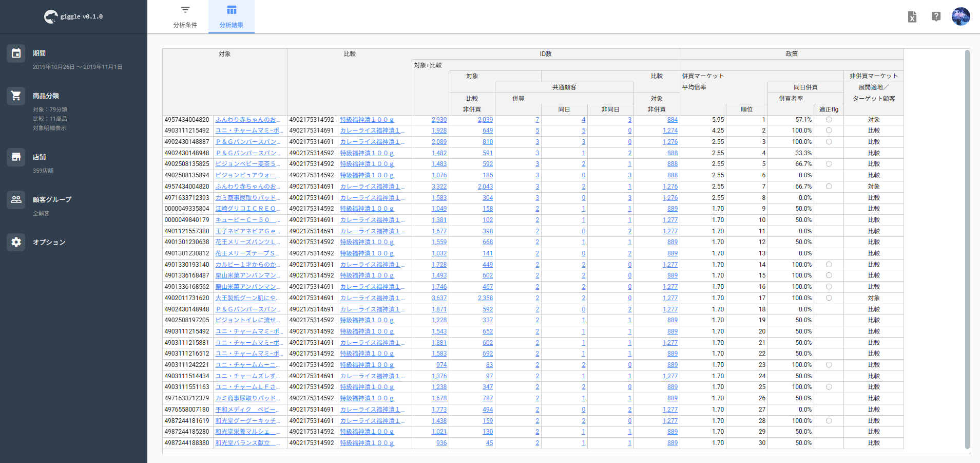980x463 pixels.
Task: Click the 順位 column header
Action: click(746, 109)
